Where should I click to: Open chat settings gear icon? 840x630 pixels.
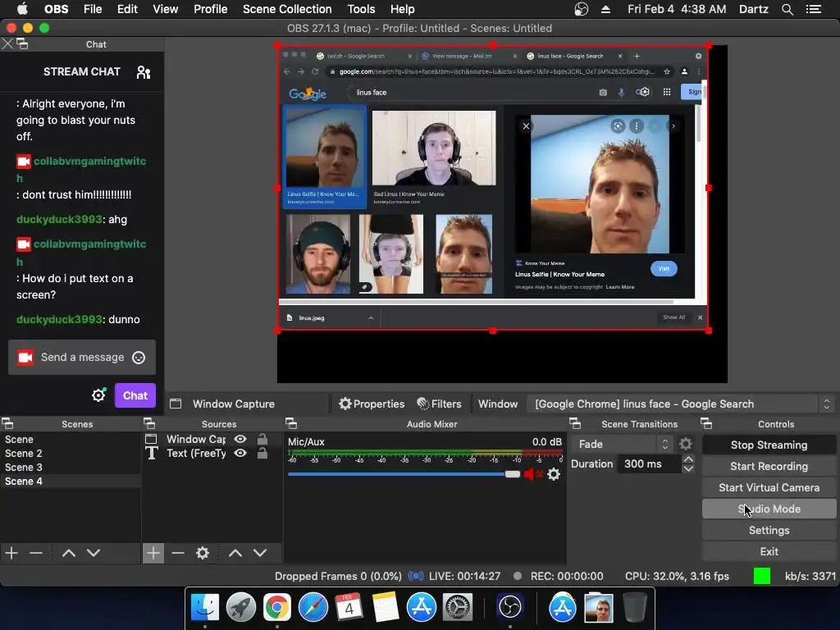[98, 395]
